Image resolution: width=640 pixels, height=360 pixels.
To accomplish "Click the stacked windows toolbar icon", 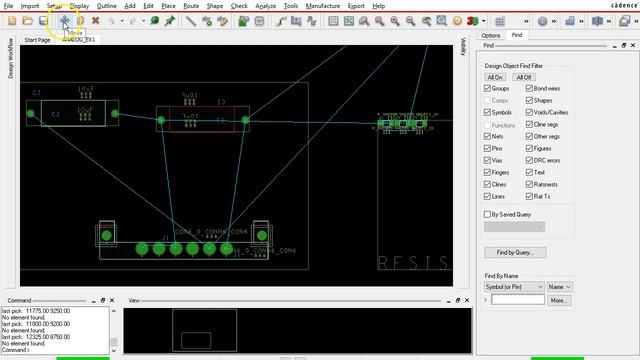I will (x=624, y=21).
